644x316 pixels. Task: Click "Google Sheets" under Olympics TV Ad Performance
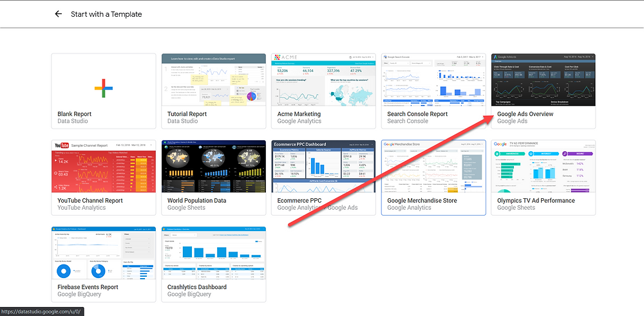coord(516,208)
